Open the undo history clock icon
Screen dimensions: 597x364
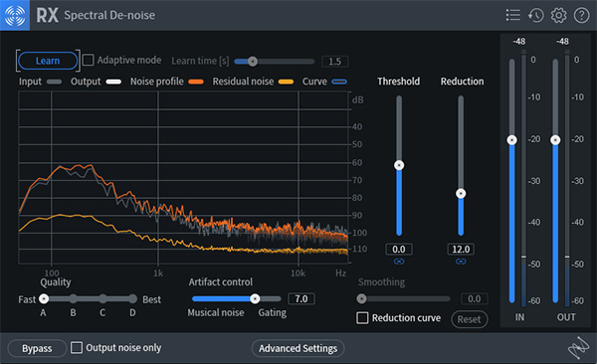[535, 15]
